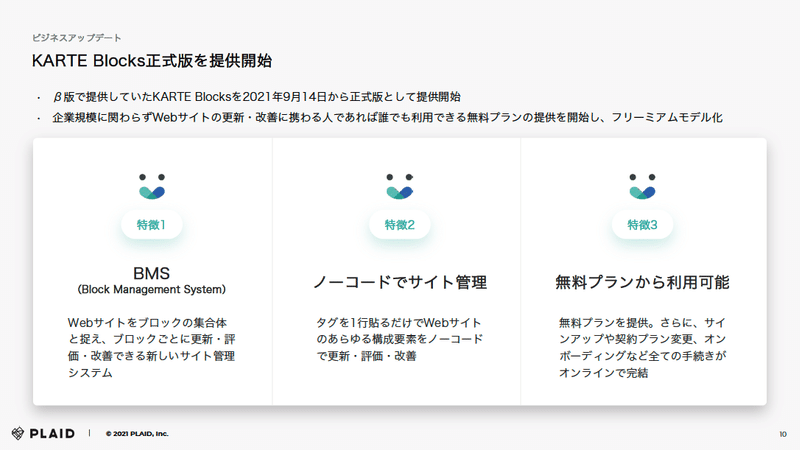
Task: Click the ノーコードでサイト管理 heading
Action: (399, 282)
